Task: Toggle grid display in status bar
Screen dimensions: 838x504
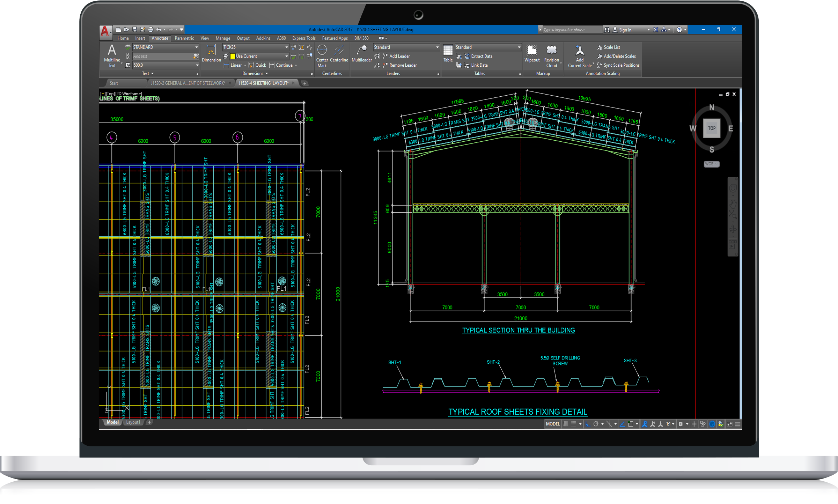Action: [x=566, y=424]
